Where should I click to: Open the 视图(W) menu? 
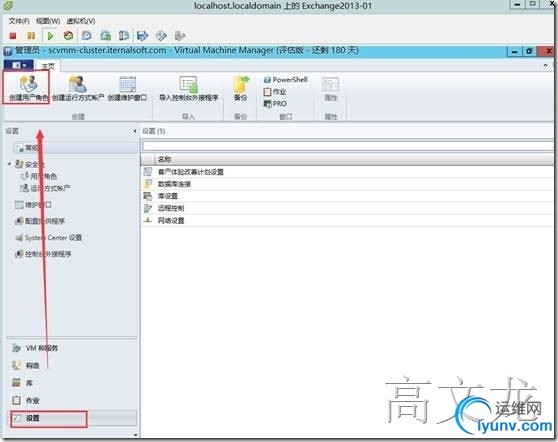[48, 21]
